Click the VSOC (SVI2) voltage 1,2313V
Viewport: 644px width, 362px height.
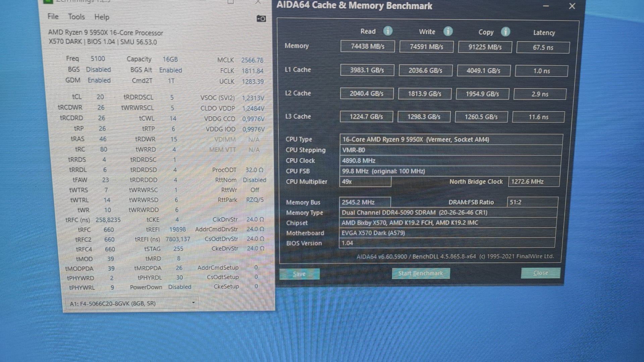(253, 98)
